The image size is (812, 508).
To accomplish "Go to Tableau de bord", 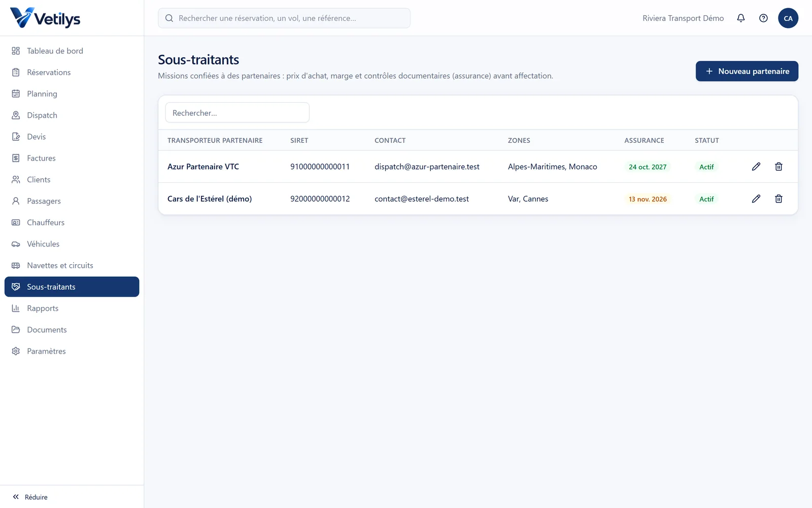I will (x=72, y=51).
